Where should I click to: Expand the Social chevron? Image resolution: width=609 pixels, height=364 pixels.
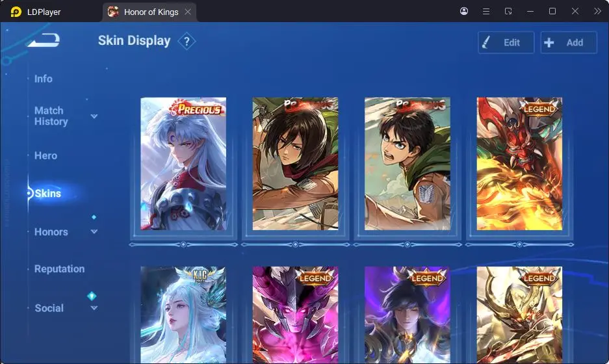(94, 308)
